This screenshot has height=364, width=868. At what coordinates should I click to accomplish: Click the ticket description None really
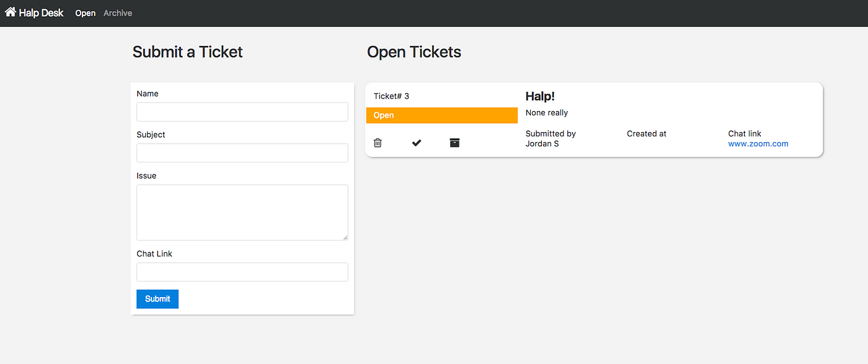click(547, 113)
